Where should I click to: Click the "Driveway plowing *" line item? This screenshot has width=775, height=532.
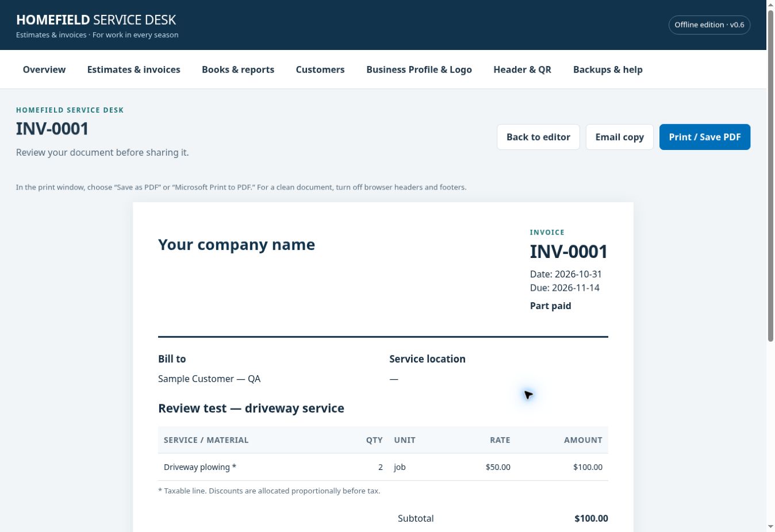(x=200, y=467)
